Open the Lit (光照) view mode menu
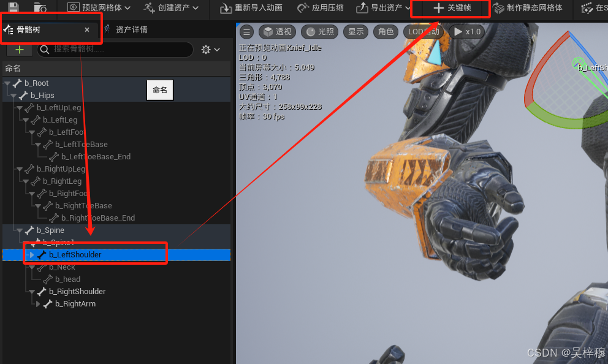Viewport: 608px width, 364px height. 320,32
